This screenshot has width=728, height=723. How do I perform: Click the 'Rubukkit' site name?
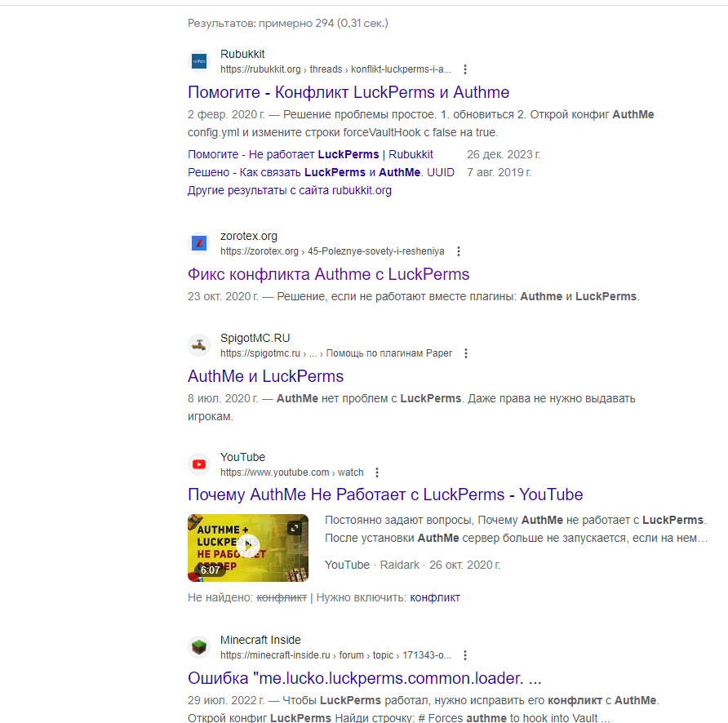click(242, 55)
